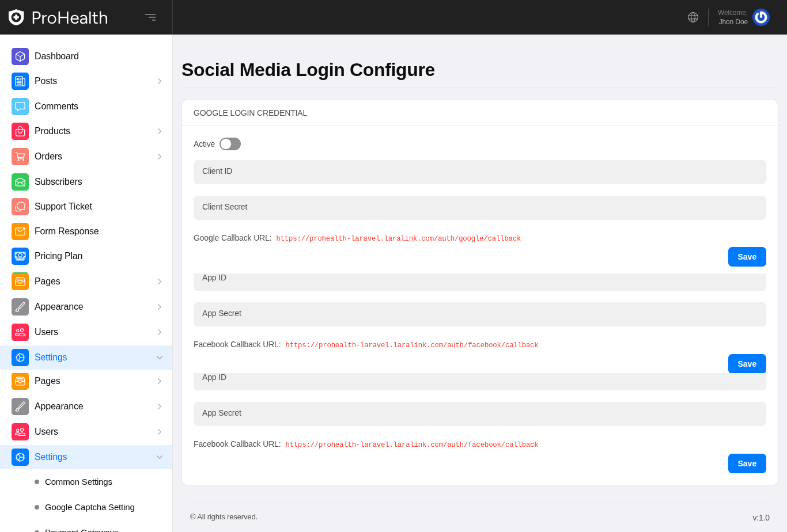Click the globe language icon
The height and width of the screenshot is (532, 787).
[x=693, y=17]
